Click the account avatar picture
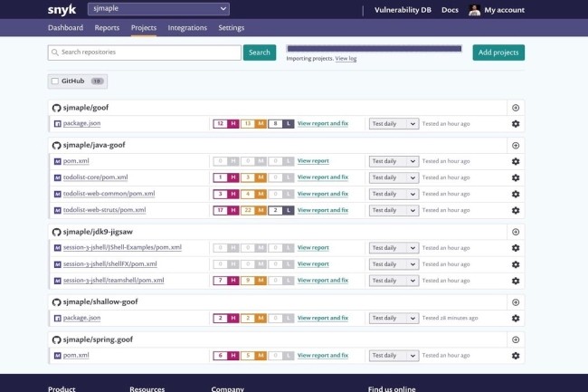 (x=474, y=10)
